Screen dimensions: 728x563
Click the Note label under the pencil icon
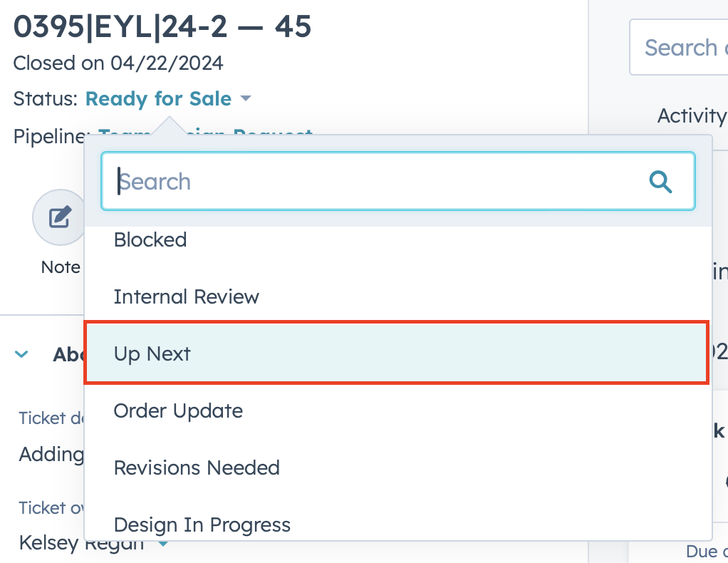[x=61, y=267]
